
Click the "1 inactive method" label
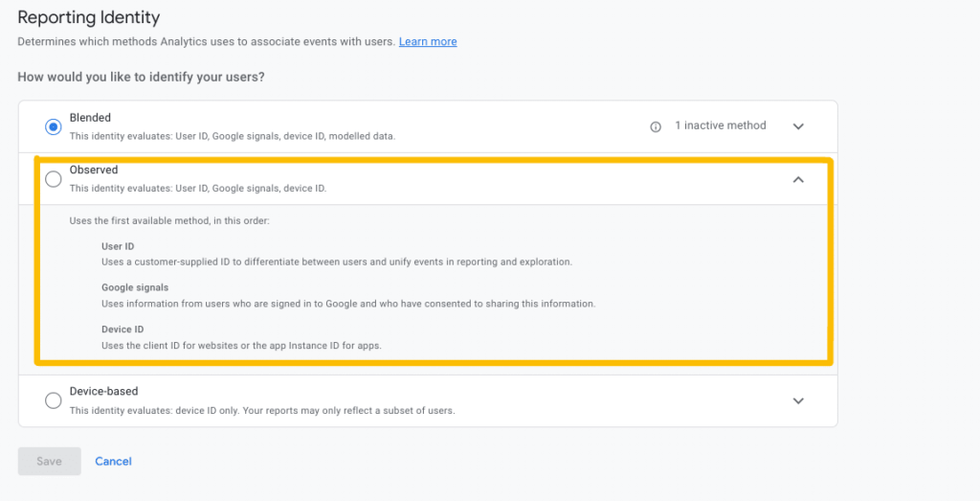720,125
